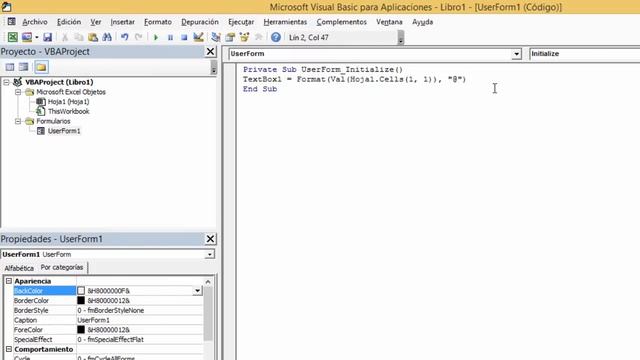The height and width of the screenshot is (360, 640).
Task: Toggle Folders view in Project panel
Action: click(41, 67)
